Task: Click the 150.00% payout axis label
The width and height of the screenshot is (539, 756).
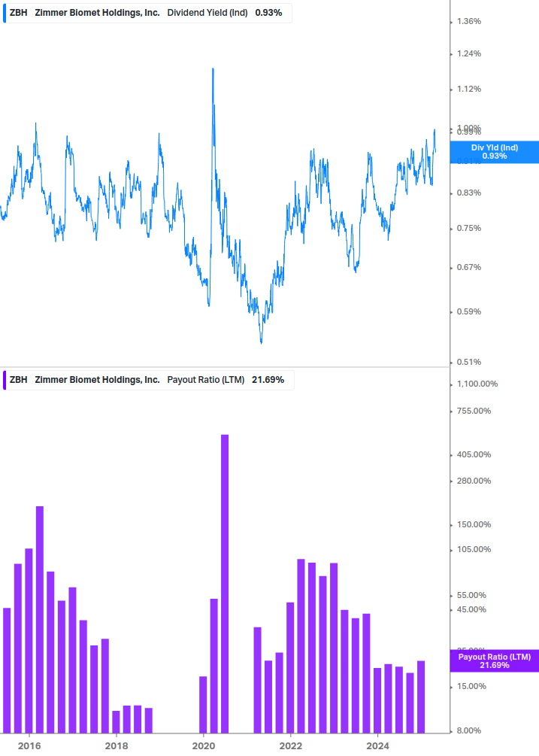Action: (x=474, y=524)
